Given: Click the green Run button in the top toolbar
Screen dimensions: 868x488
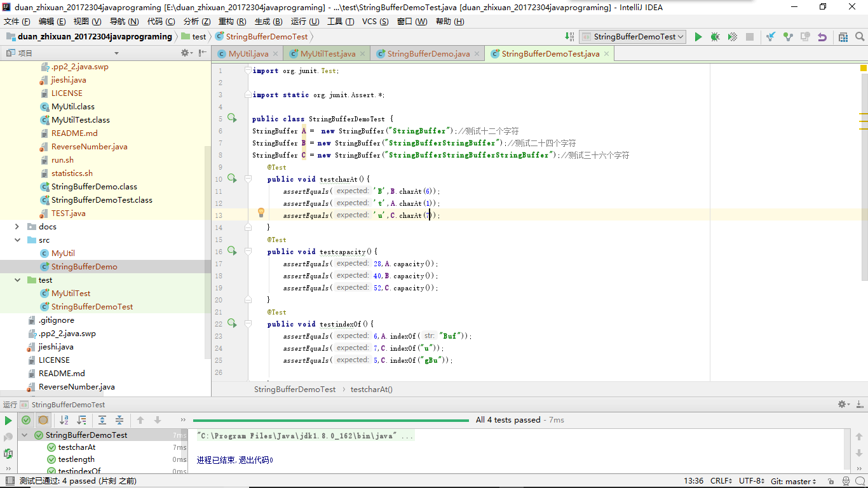Looking at the screenshot, I should pyautogui.click(x=698, y=37).
